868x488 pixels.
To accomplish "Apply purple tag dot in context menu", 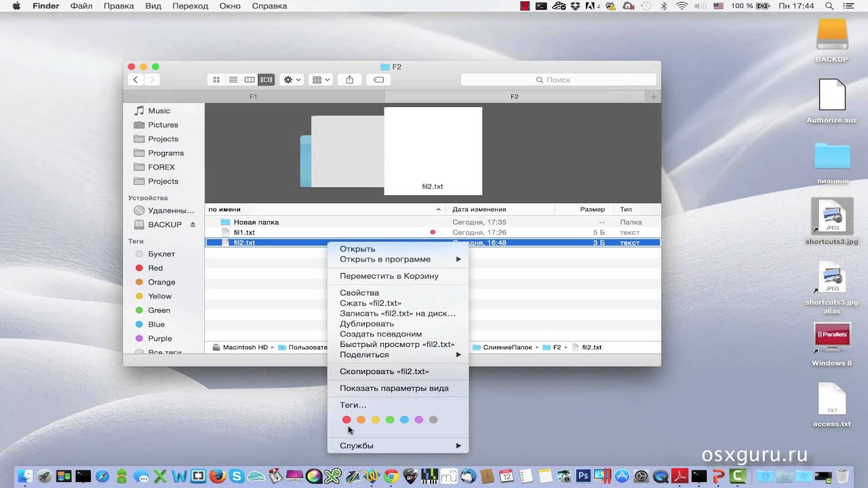I will click(419, 420).
